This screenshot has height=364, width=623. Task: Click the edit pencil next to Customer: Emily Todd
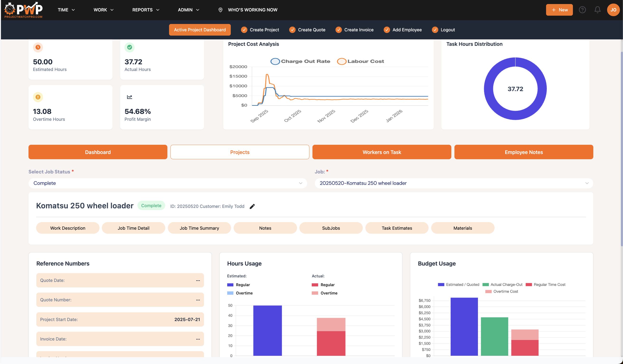[x=252, y=206]
